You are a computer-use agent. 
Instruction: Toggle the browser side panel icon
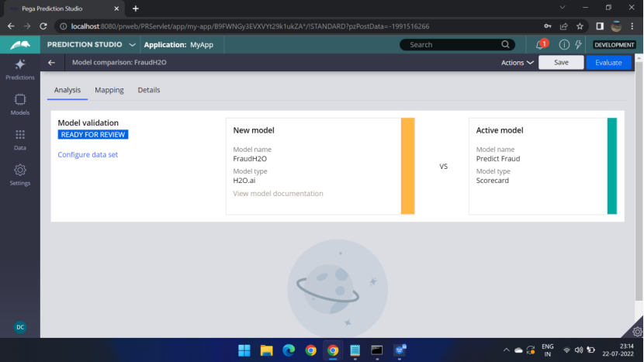click(x=600, y=26)
